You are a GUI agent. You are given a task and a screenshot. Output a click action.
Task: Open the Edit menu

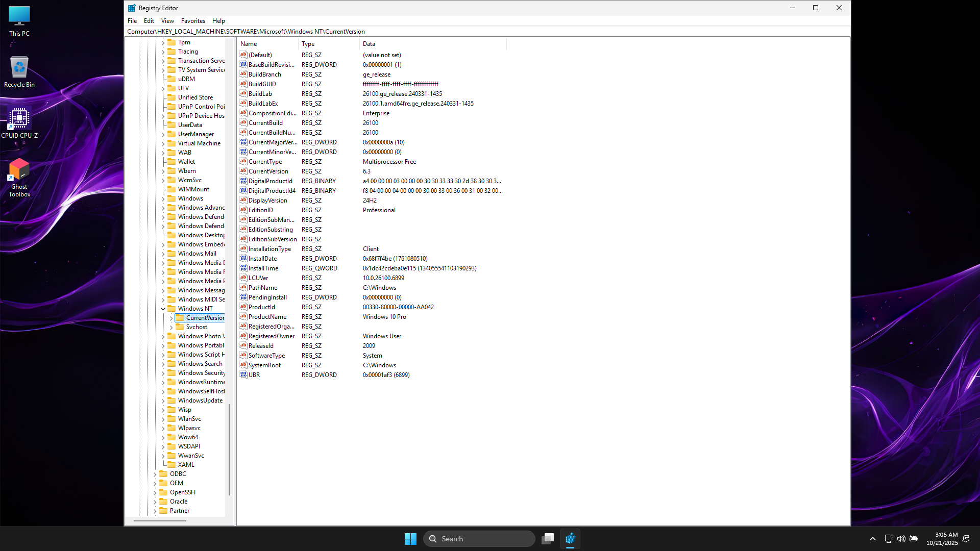149,21
